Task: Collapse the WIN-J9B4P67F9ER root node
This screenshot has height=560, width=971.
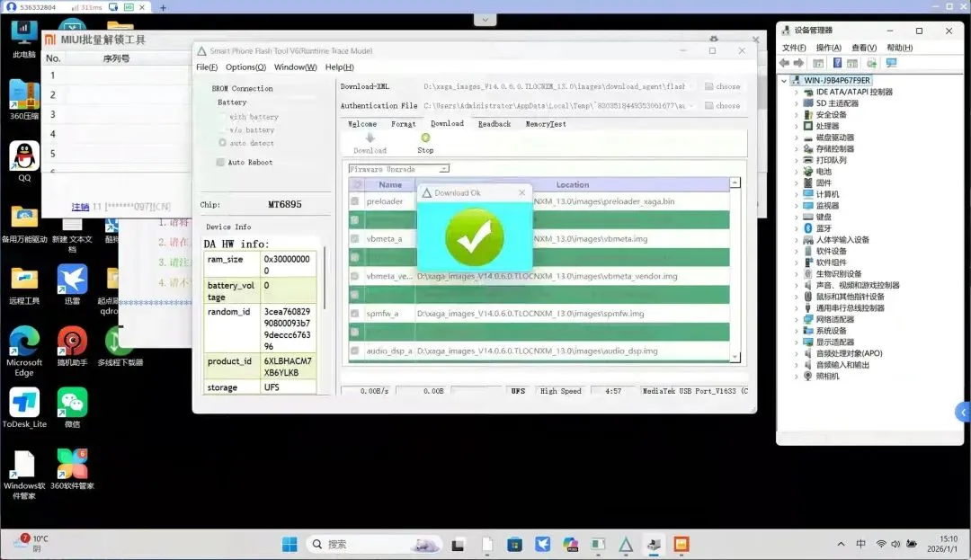Action: click(784, 80)
